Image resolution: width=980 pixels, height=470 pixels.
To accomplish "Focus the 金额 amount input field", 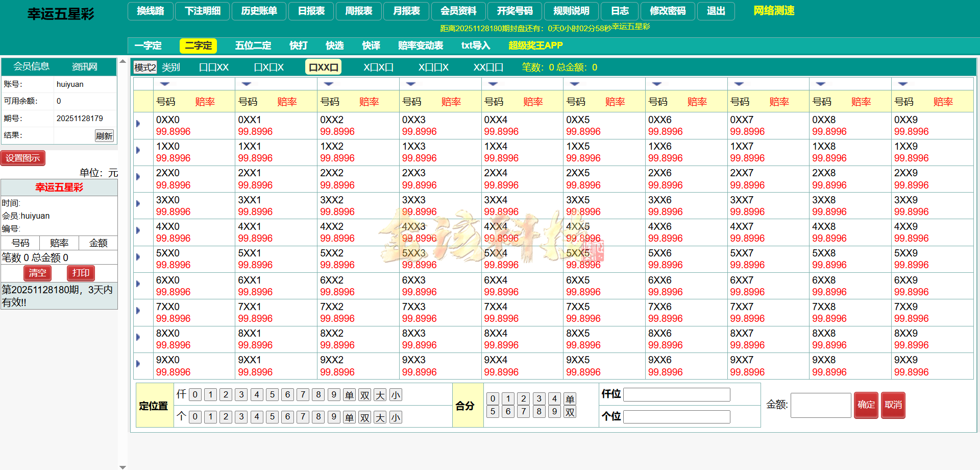I will coord(821,405).
